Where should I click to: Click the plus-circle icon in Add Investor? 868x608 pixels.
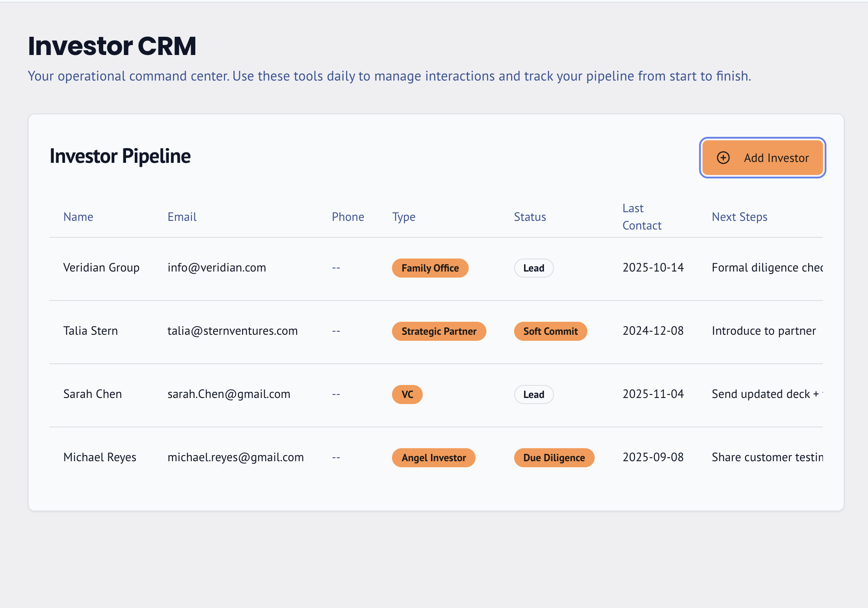click(723, 158)
